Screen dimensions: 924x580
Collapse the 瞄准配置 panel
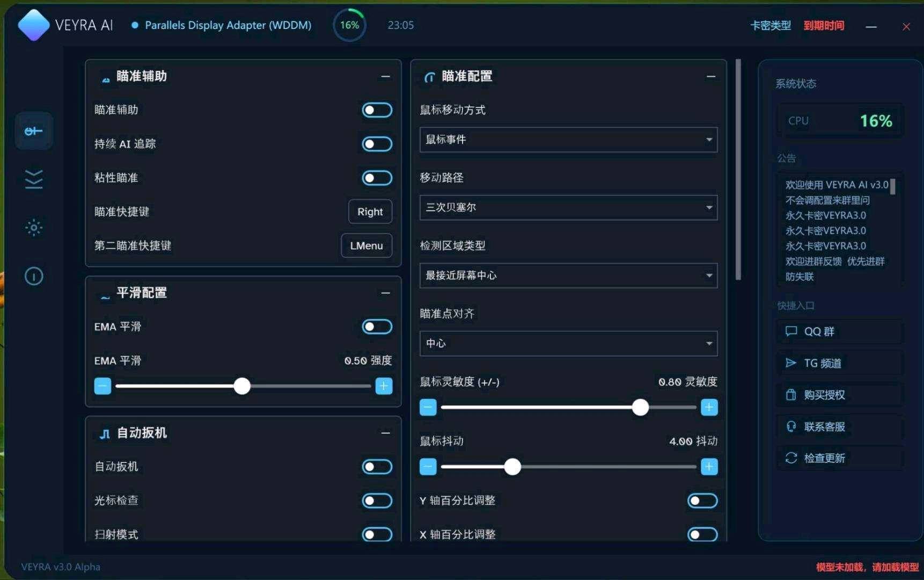pyautogui.click(x=711, y=77)
